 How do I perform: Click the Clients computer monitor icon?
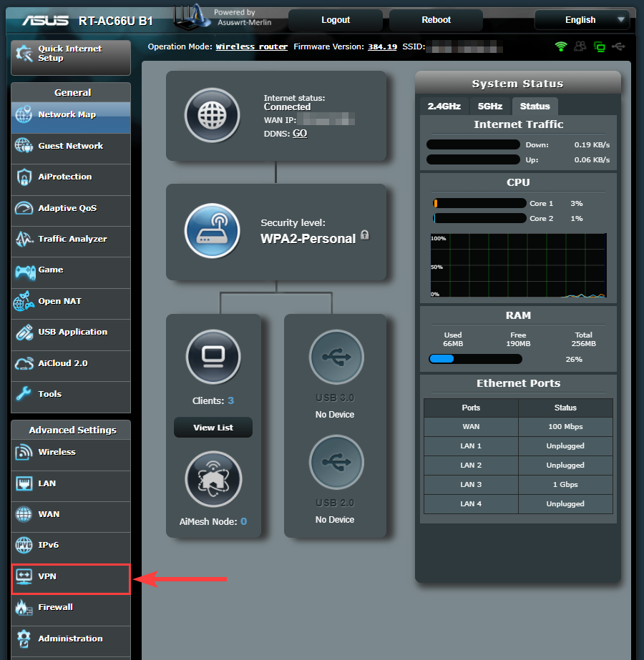[213, 356]
